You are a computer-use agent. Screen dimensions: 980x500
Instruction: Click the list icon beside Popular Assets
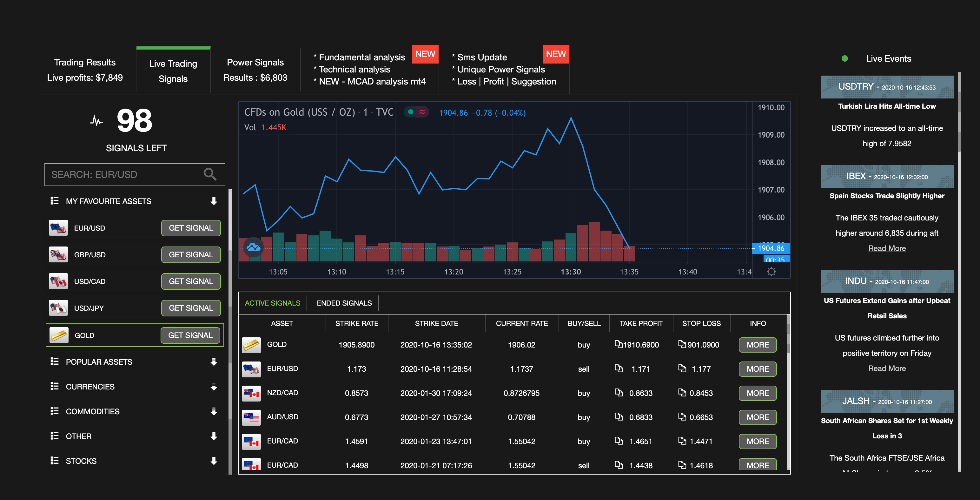tap(54, 361)
